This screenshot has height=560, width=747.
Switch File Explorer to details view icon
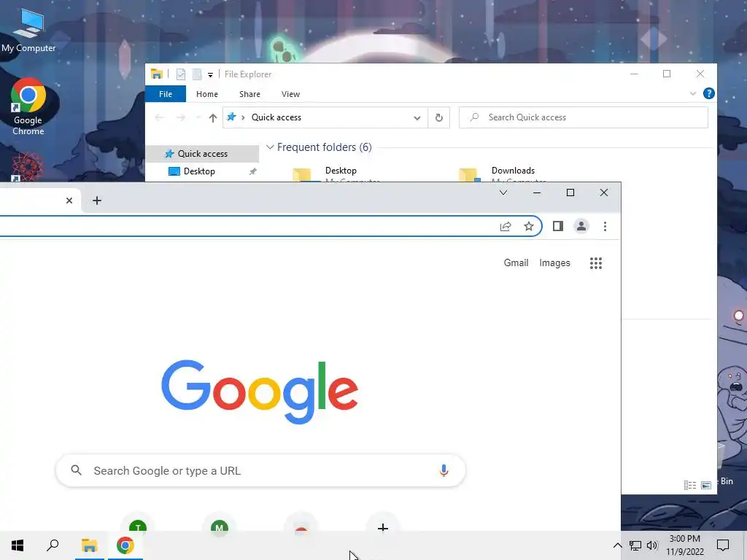point(690,485)
